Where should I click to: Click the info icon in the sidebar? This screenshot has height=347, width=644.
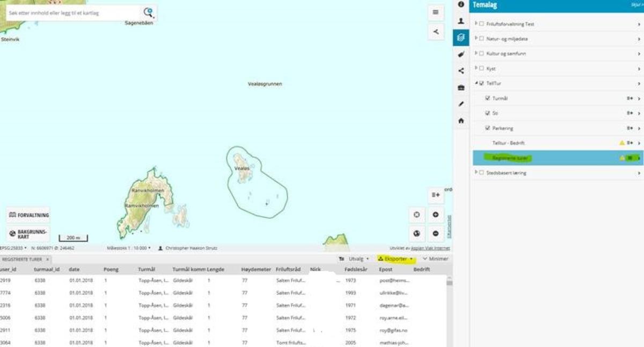coord(461,4)
